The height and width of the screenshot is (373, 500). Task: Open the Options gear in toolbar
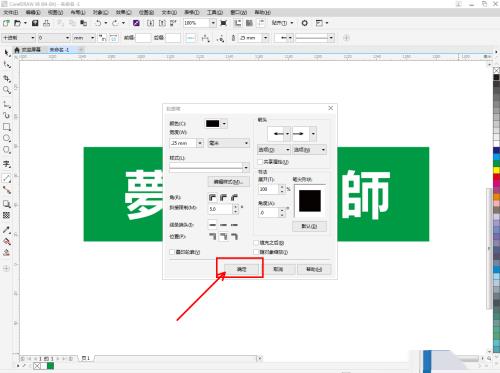point(304,23)
